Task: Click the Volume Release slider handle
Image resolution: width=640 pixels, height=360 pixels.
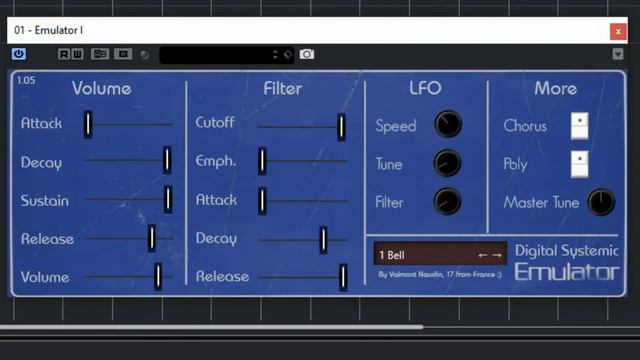Action: point(151,238)
